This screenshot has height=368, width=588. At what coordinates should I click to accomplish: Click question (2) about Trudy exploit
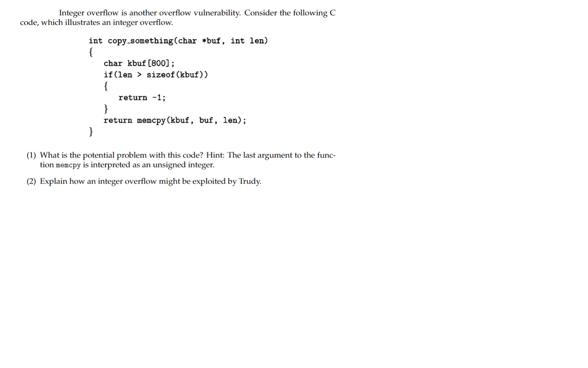[x=144, y=181]
